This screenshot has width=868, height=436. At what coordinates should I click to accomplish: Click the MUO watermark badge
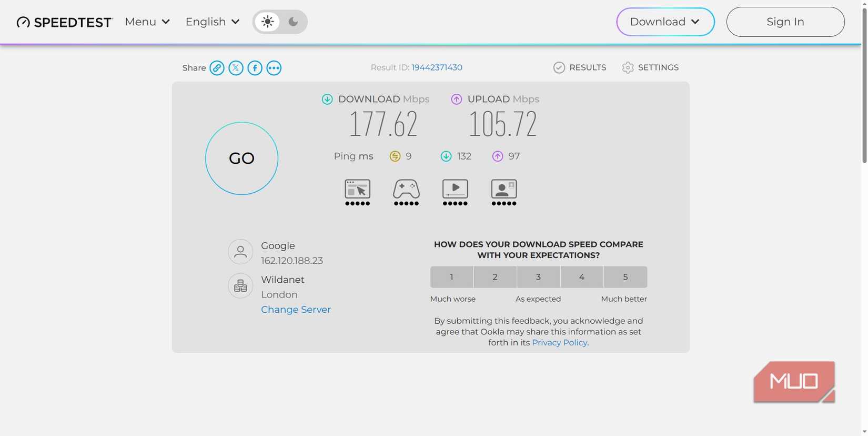[x=794, y=382]
